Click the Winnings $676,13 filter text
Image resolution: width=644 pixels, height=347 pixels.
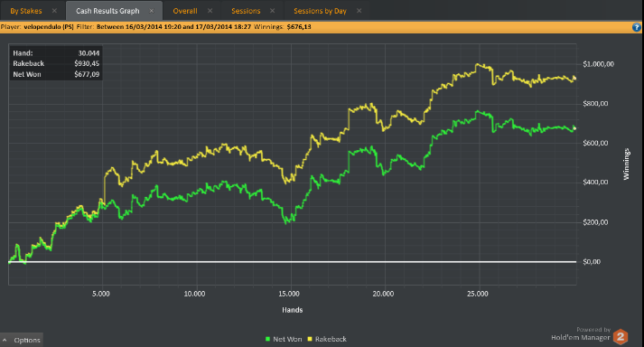[x=282, y=27]
